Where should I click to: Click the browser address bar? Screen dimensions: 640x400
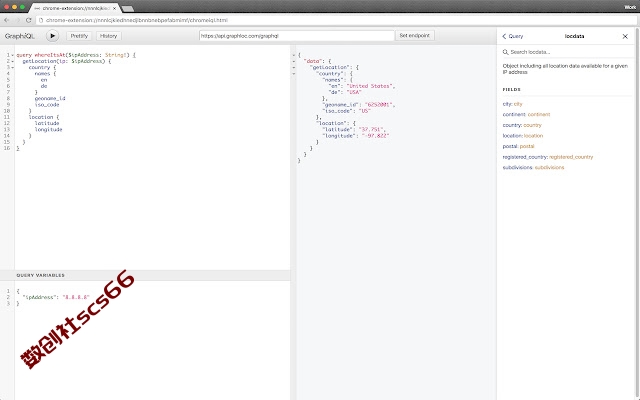(x=337, y=20)
